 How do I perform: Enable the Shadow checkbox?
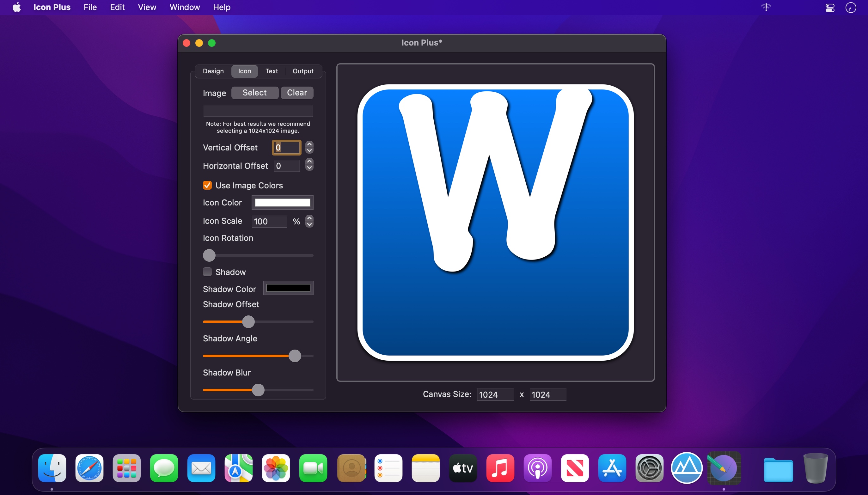point(207,272)
